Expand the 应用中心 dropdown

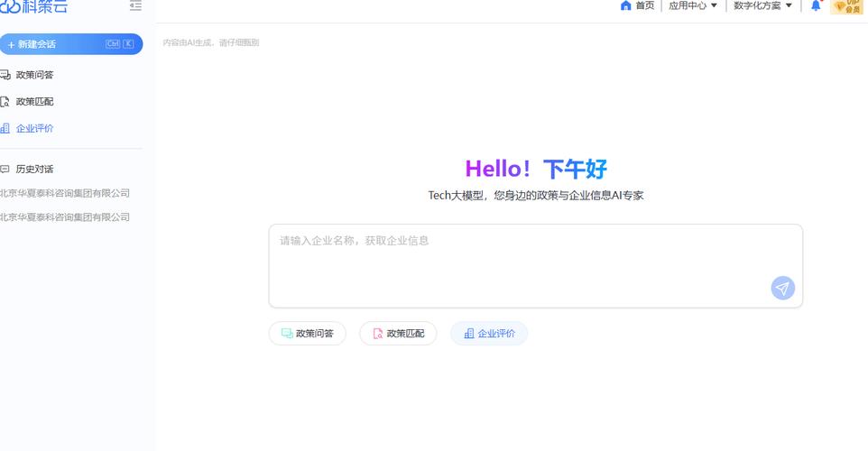pos(693,5)
